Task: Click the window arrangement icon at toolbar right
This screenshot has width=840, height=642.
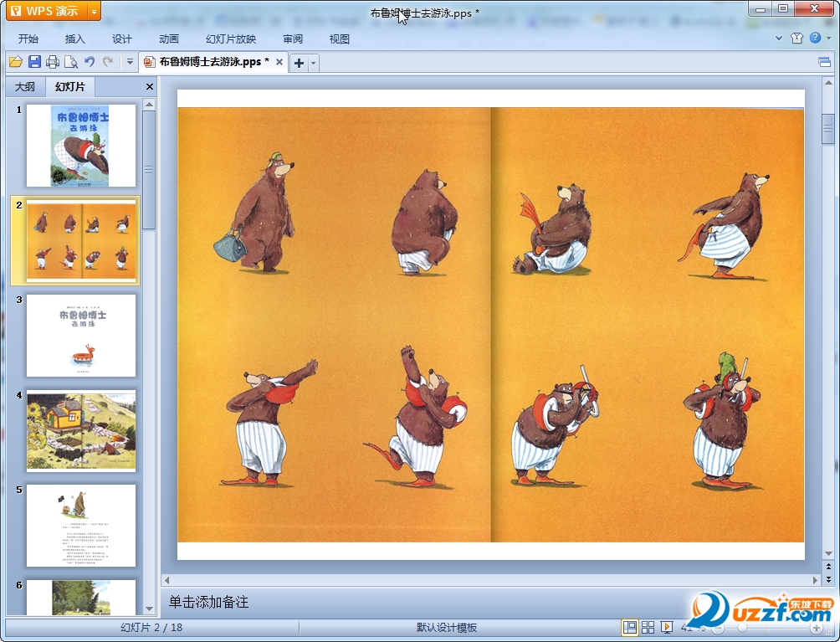Action: coord(824,63)
